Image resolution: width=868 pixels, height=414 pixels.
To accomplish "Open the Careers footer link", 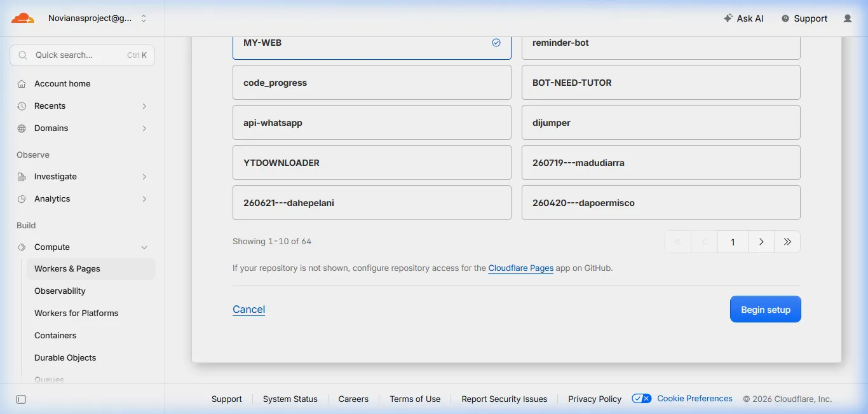I will click(353, 399).
